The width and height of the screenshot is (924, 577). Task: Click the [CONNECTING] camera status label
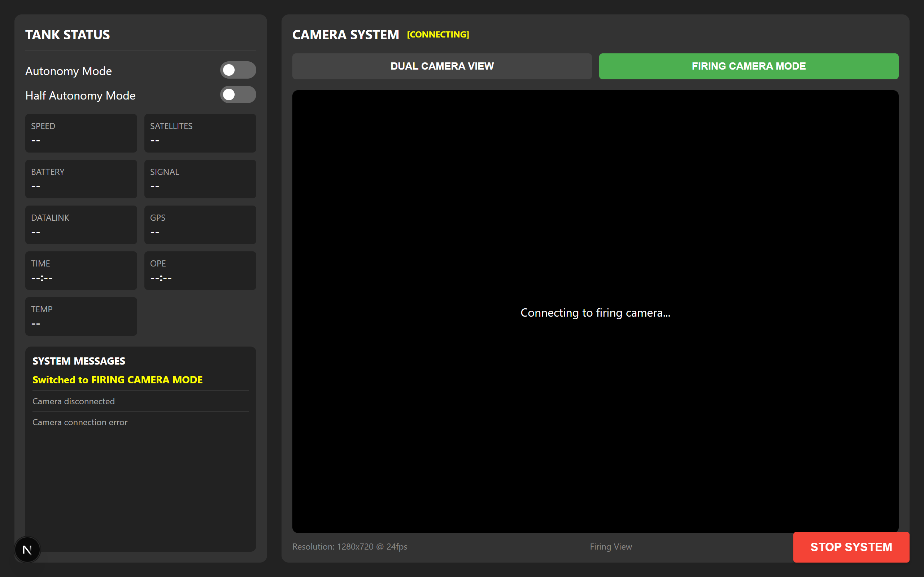coord(438,35)
